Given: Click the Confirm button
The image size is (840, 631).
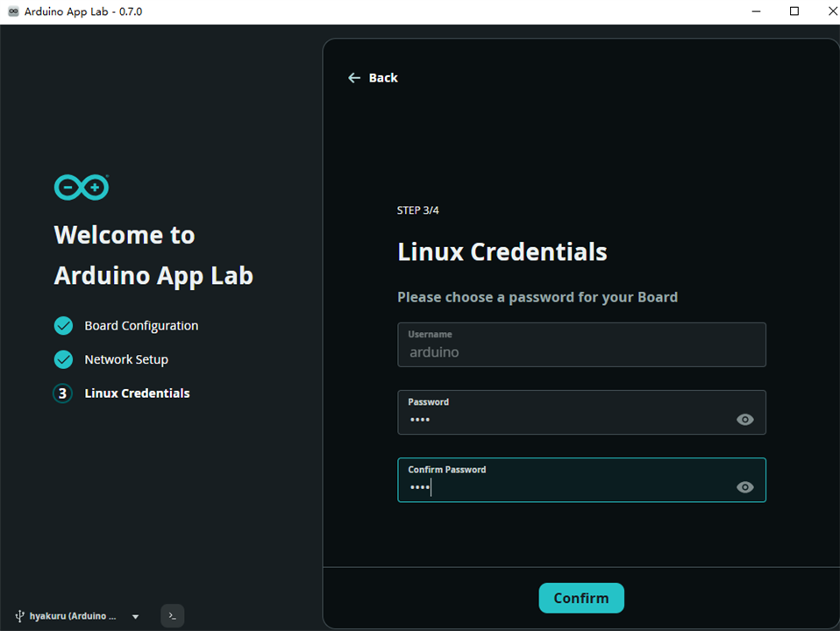Looking at the screenshot, I should (581, 598).
